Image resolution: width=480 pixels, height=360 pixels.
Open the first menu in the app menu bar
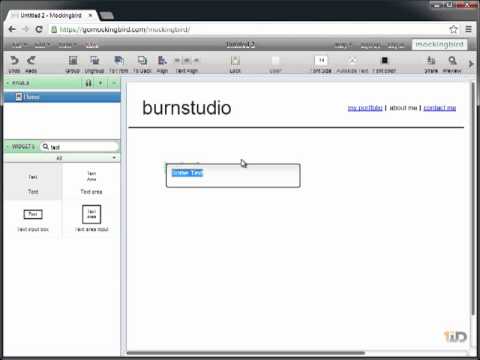(x=19, y=45)
